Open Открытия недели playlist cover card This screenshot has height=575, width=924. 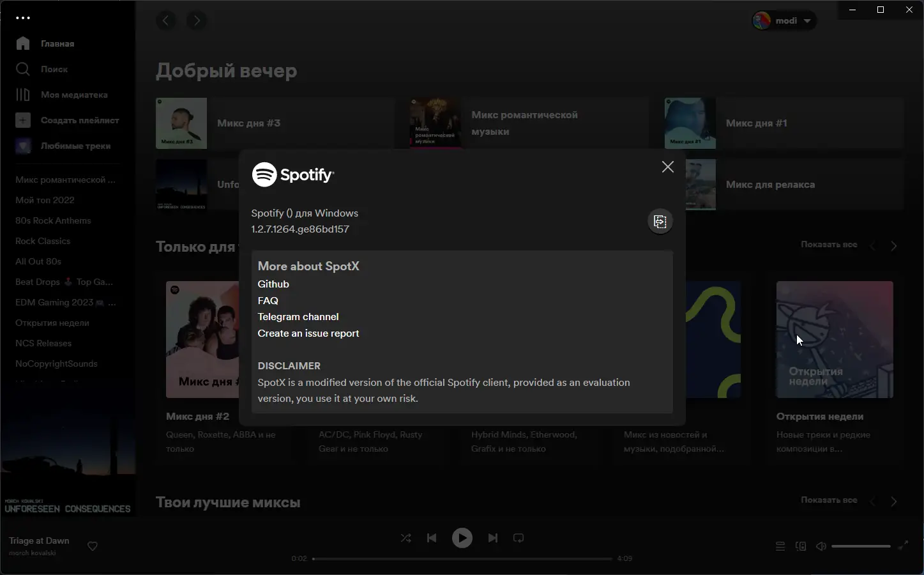[x=835, y=339]
